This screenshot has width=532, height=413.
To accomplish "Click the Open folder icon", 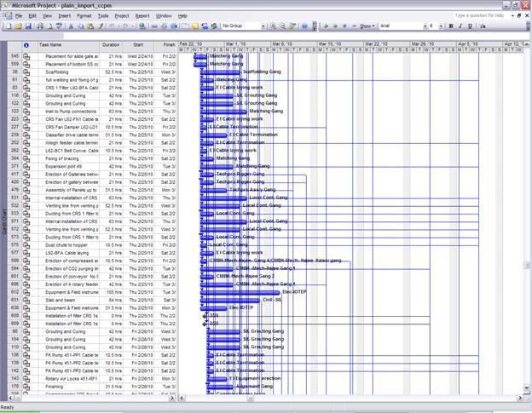I will click(16, 26).
